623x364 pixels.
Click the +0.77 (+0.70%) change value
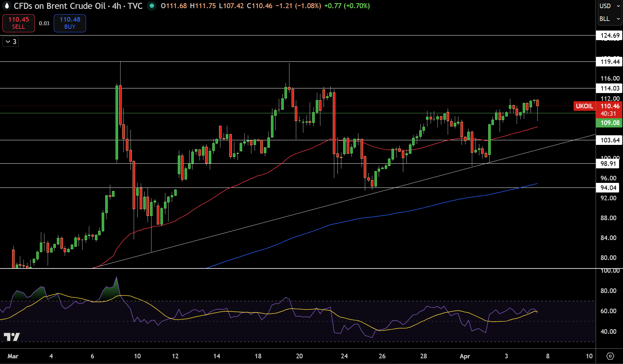pyautogui.click(x=347, y=6)
